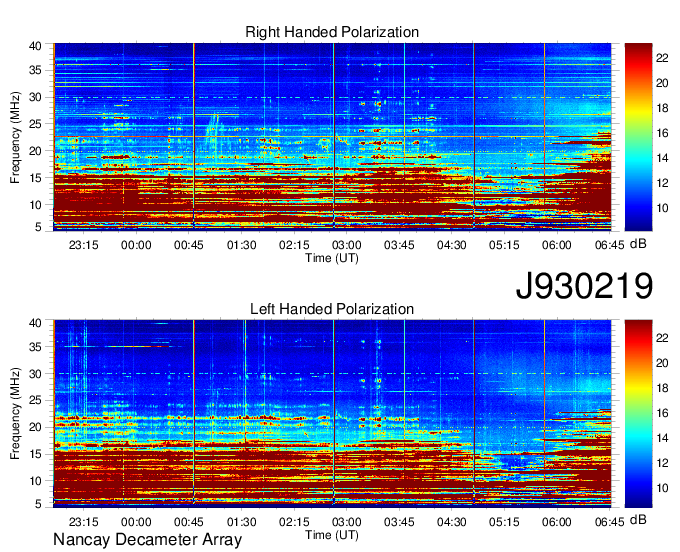Click frequency tick "40" on left-handed plot
Screen dimensions: 680x552
(x=35, y=323)
